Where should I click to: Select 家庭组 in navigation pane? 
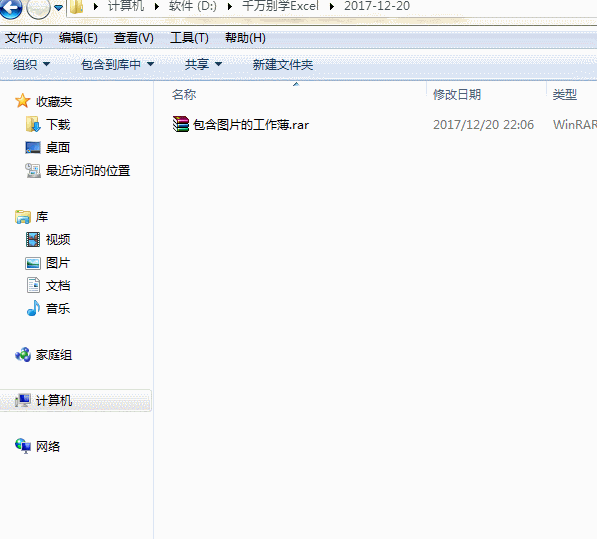(x=54, y=355)
